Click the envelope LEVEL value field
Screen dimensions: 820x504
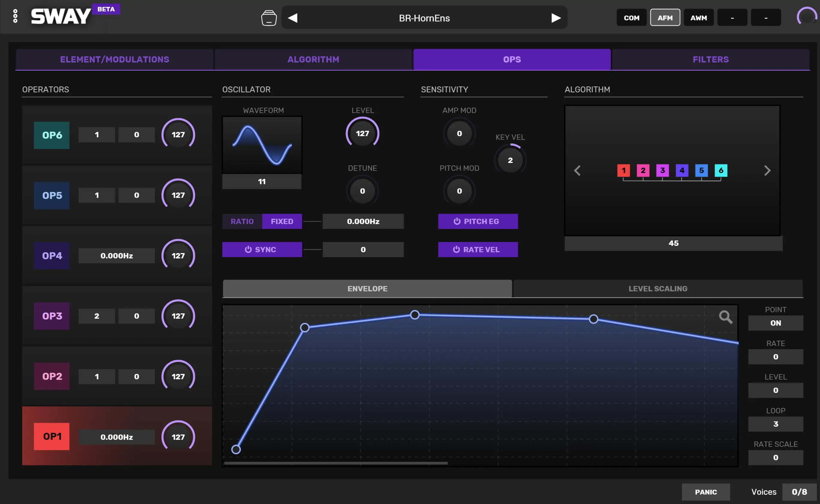click(x=776, y=390)
